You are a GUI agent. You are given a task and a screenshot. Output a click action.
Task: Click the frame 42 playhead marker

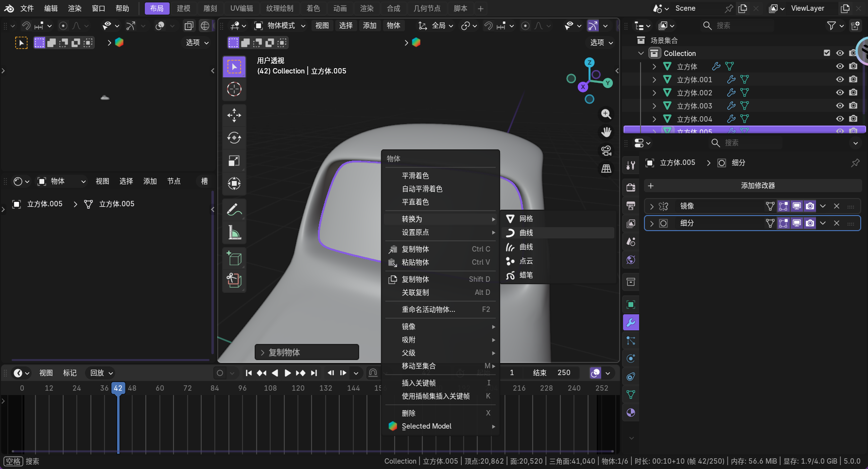[x=118, y=388]
